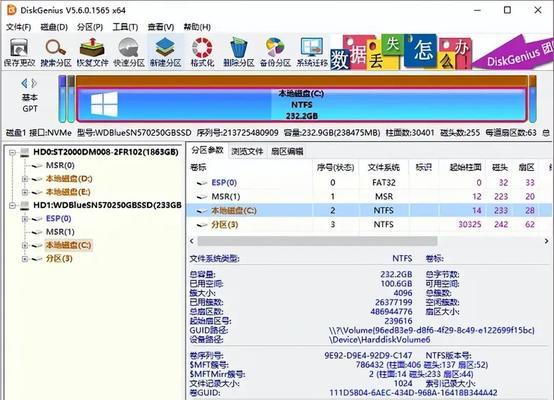Image resolution: width=554 pixels, height=400 pixels.
Task: Collapse the HD0:ST2000DM008 disk tree node
Action: point(13,153)
